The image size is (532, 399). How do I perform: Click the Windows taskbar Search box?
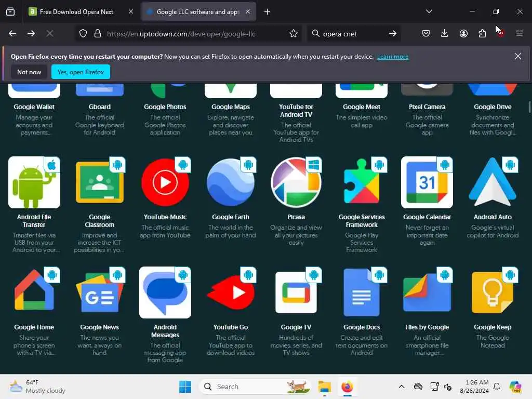[x=255, y=387]
